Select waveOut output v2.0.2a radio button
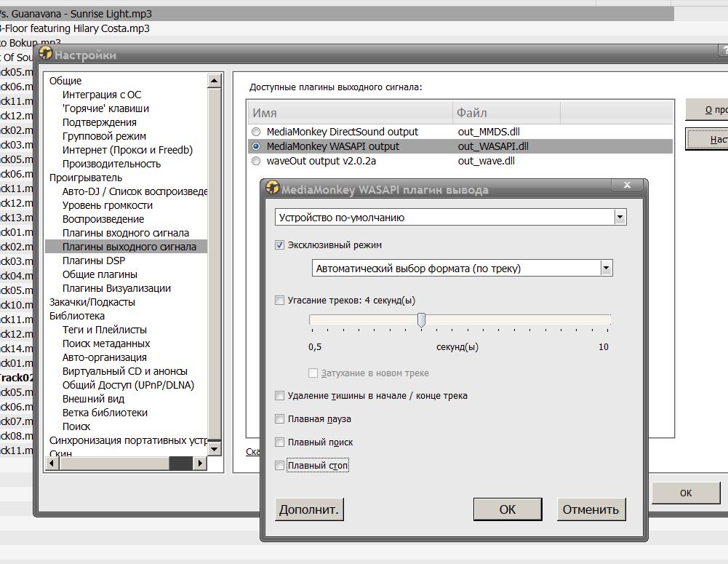 tap(256, 162)
